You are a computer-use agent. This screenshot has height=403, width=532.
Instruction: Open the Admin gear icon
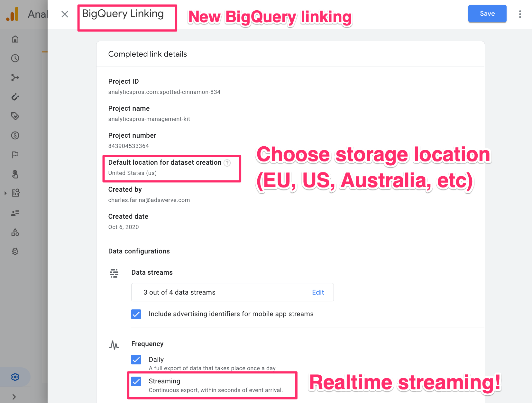[15, 377]
